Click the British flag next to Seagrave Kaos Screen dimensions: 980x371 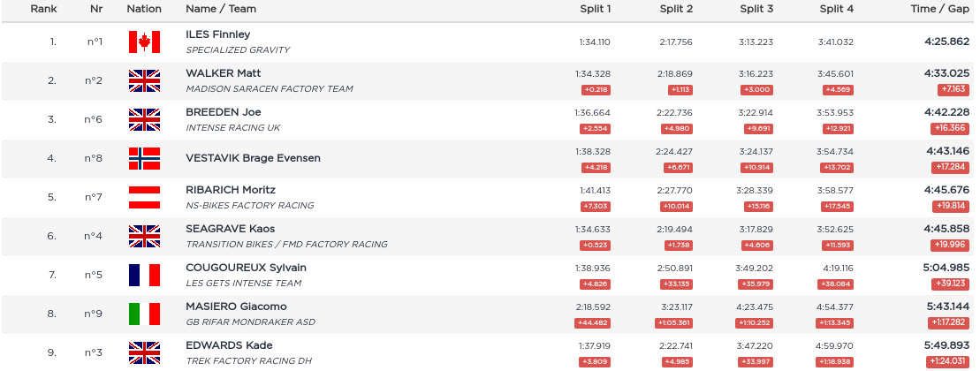tap(144, 236)
